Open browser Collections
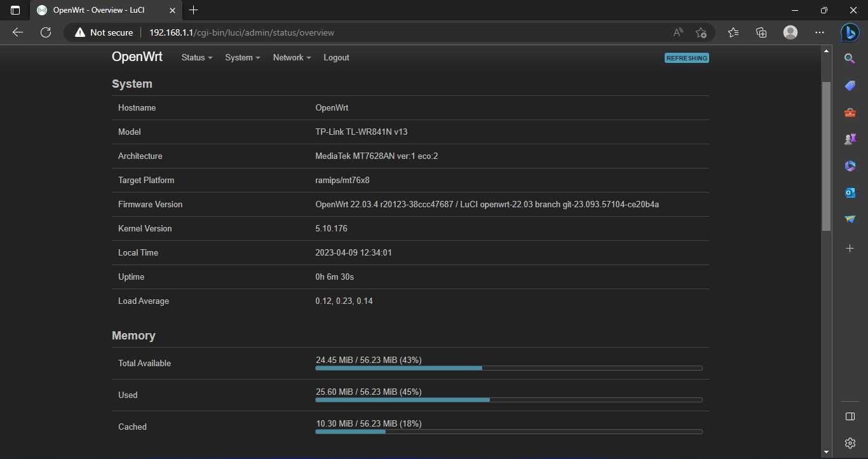The height and width of the screenshot is (459, 868). click(761, 32)
